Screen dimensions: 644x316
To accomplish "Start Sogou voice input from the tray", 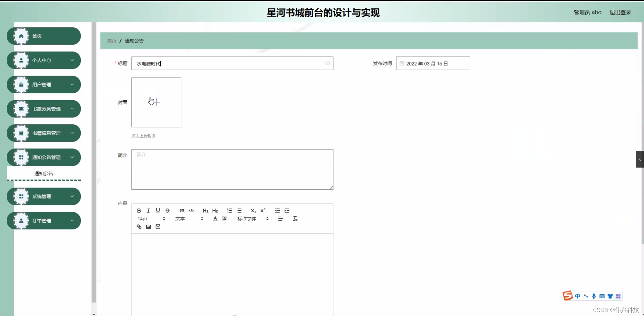I will pyautogui.click(x=594, y=296).
